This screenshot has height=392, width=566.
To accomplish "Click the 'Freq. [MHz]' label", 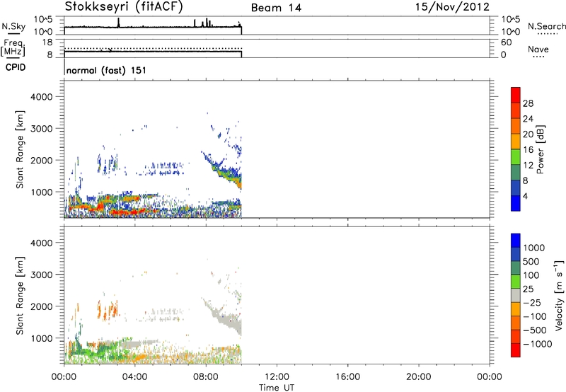I will pyautogui.click(x=13, y=48).
